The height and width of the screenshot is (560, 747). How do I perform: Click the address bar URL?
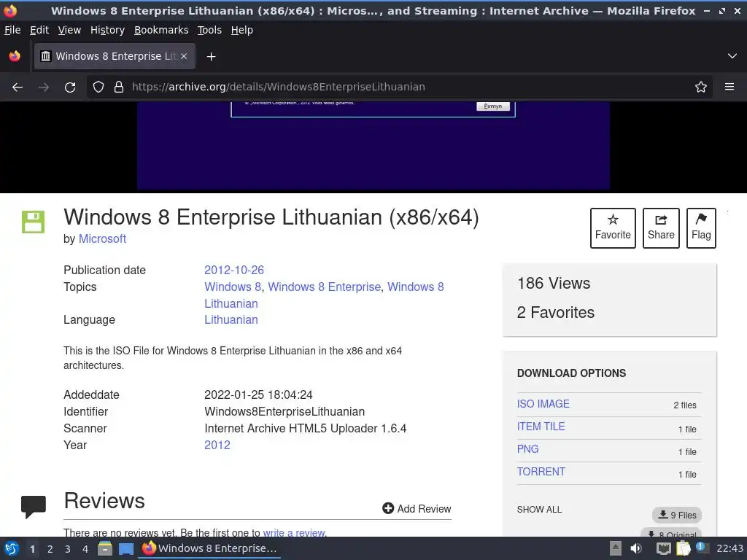click(x=278, y=87)
